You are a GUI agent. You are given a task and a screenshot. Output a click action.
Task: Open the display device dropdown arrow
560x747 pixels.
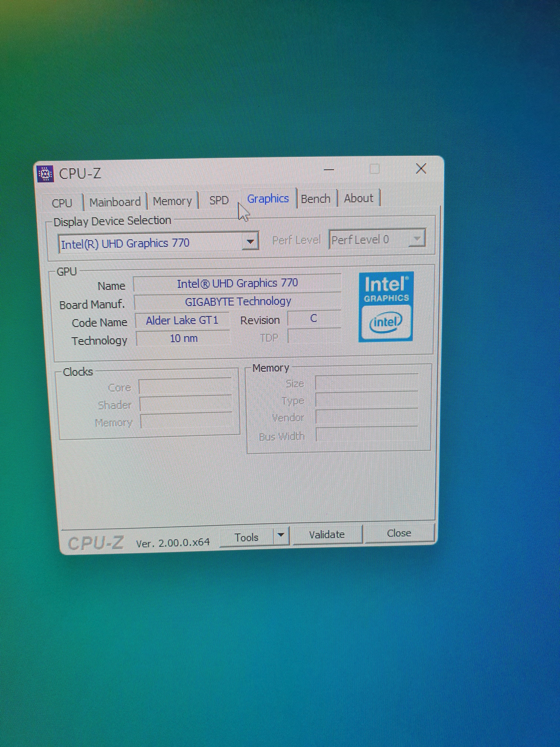pyautogui.click(x=250, y=241)
